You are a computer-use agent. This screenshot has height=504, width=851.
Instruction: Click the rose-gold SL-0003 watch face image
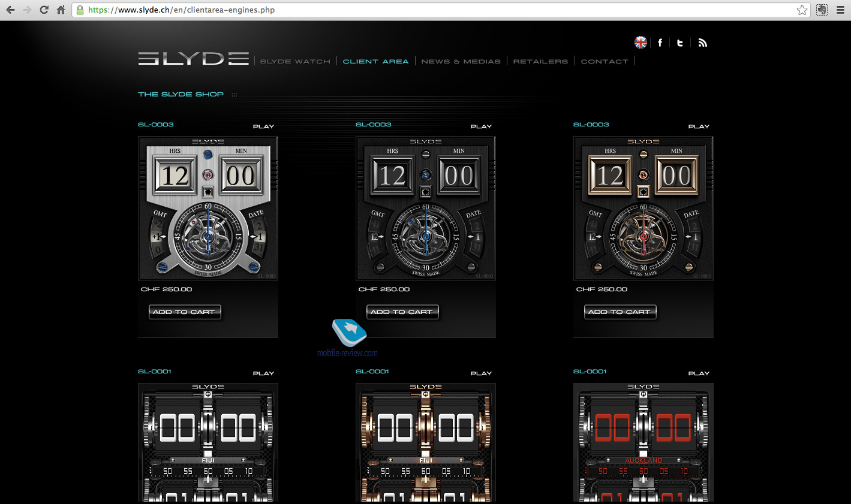(x=643, y=208)
